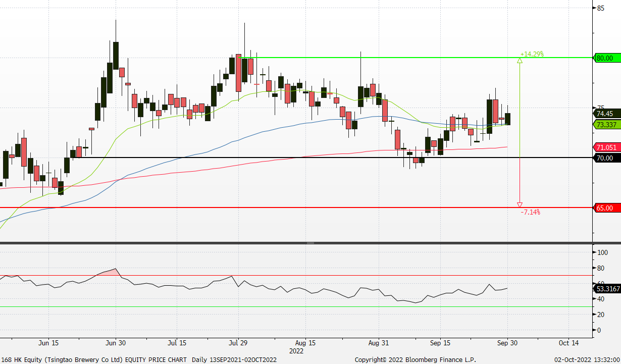Click the Jul 15 date axis label
Screen dimensions: 621x364
[177, 343]
